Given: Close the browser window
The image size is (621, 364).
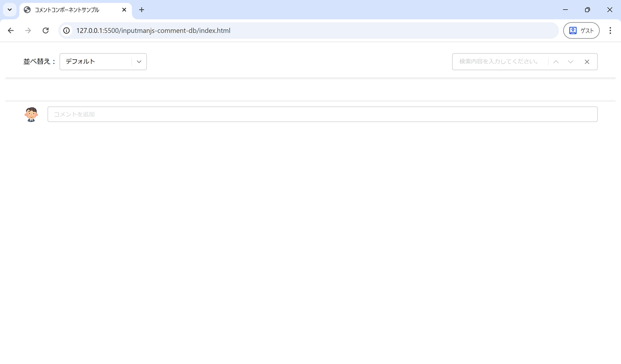Looking at the screenshot, I should coord(610,9).
